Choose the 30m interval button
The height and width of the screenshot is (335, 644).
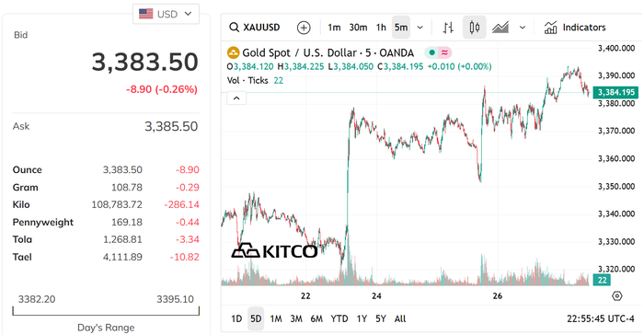click(358, 28)
